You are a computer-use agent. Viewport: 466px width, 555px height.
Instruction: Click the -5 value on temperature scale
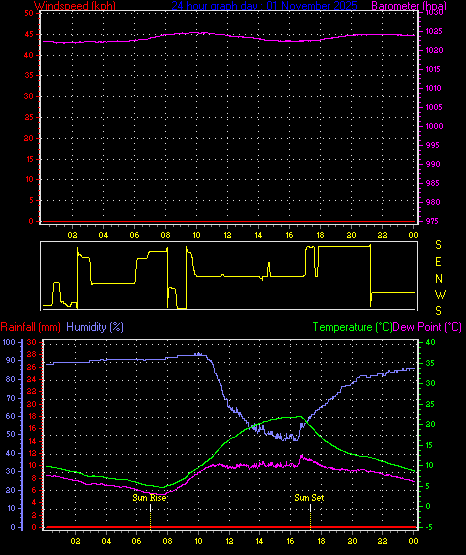(429, 527)
